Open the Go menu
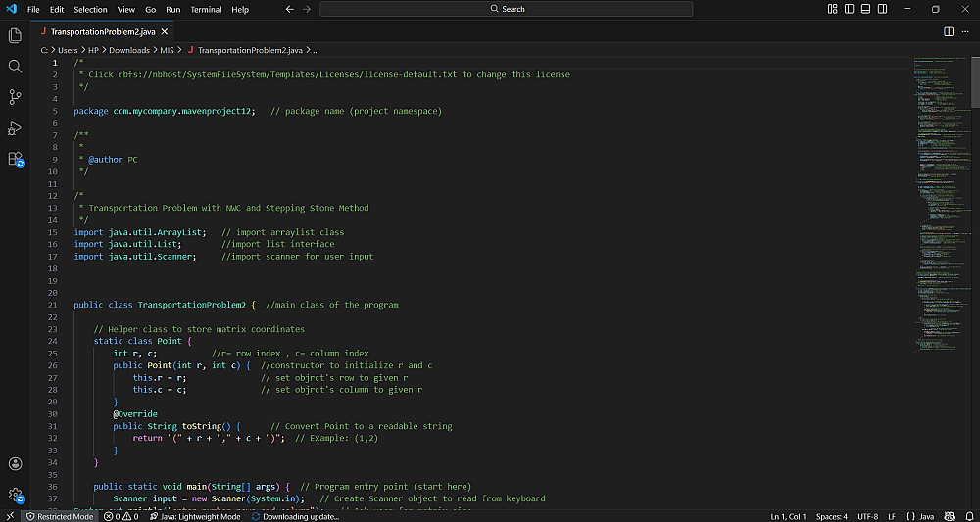980x522 pixels. click(x=151, y=10)
